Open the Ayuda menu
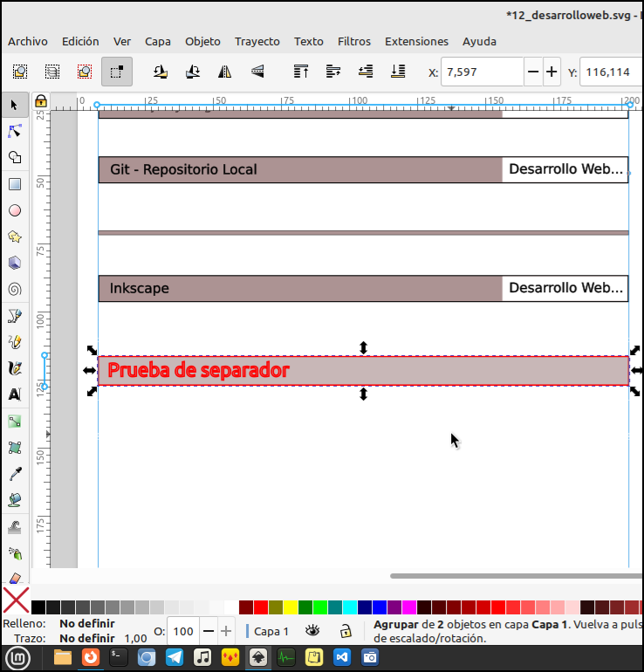This screenshot has height=672, width=644. [x=479, y=42]
